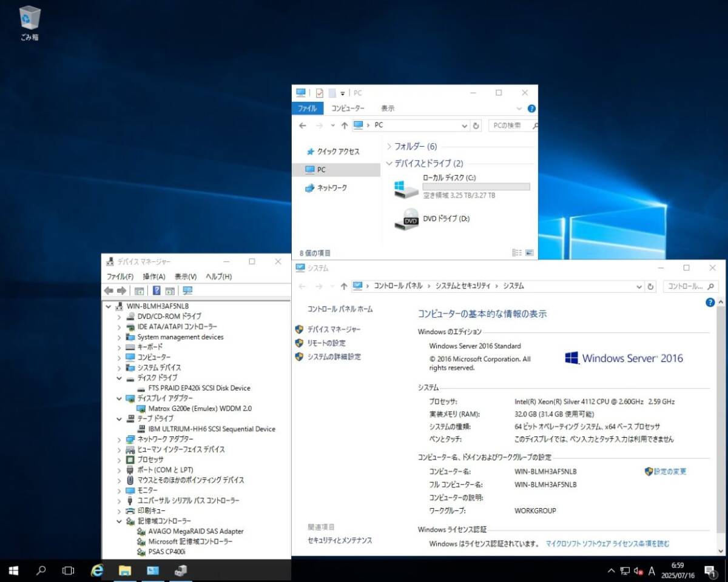Screen dimensions: 728x582
Task: Click the PCの検索 search box
Action: coord(513,125)
